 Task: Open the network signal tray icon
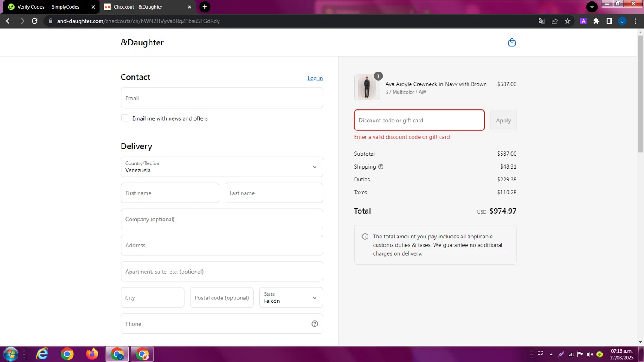click(571, 354)
